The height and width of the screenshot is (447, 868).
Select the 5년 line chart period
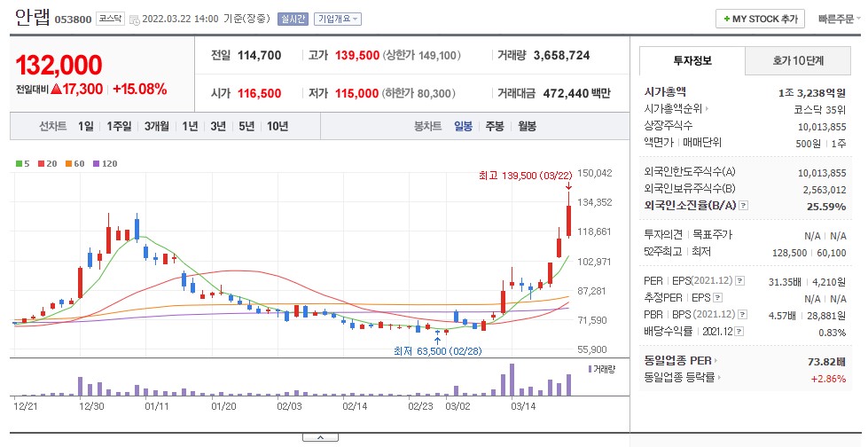click(x=246, y=126)
